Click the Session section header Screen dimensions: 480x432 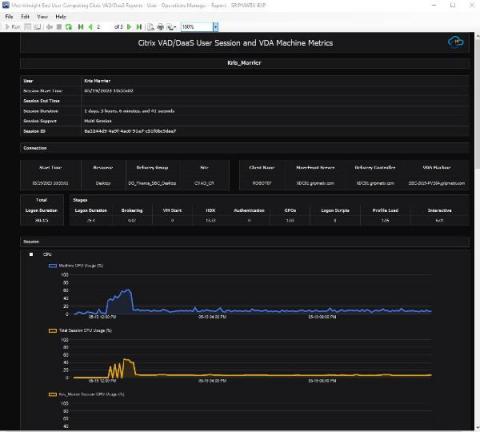pyautogui.click(x=245, y=242)
